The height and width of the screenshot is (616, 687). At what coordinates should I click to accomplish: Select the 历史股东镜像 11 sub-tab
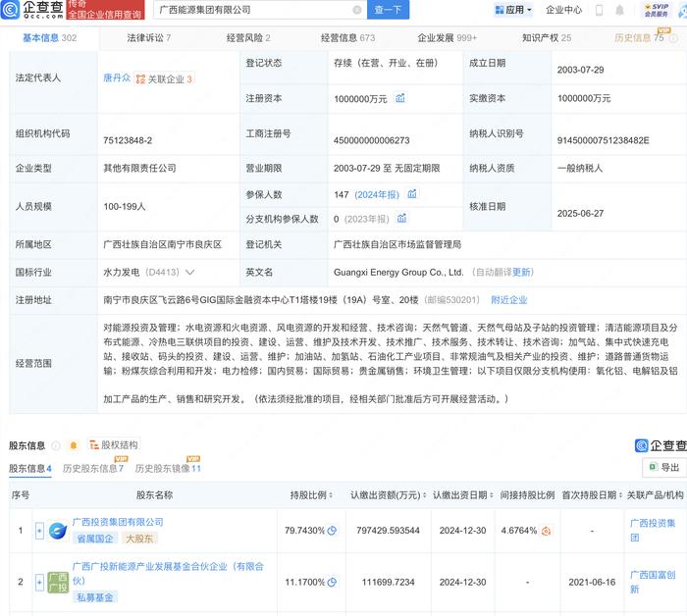tap(168, 469)
